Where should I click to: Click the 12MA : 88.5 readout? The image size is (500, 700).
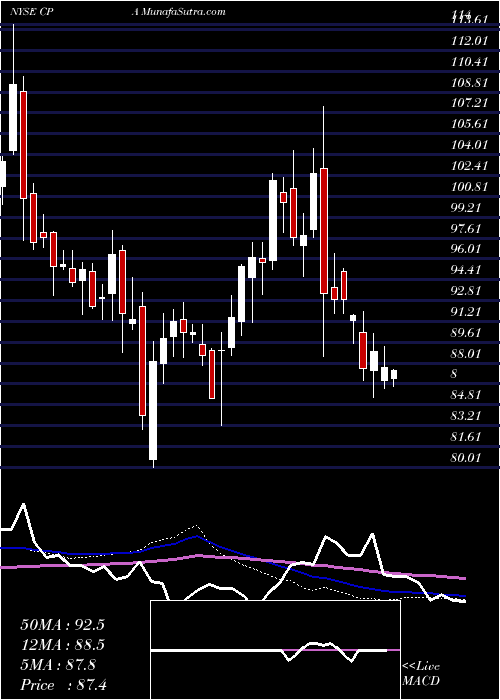tap(62, 645)
